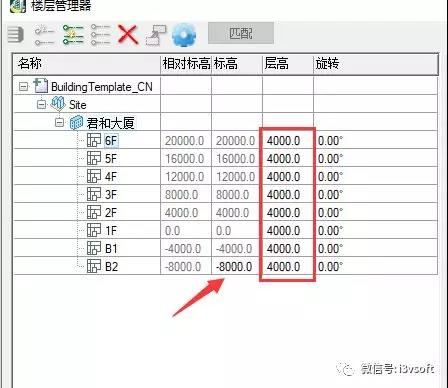The height and width of the screenshot is (388, 448).
Task: Select the 4F floor row
Action: click(225, 177)
